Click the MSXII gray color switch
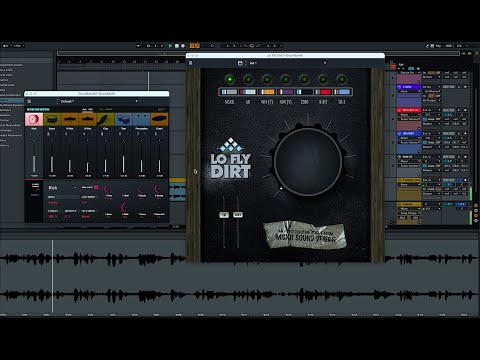 point(229,92)
